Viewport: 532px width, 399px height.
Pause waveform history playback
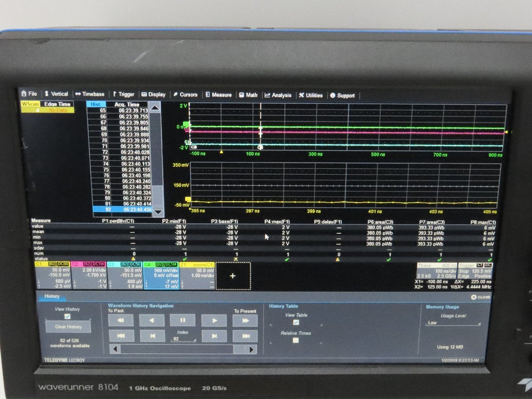point(182,320)
